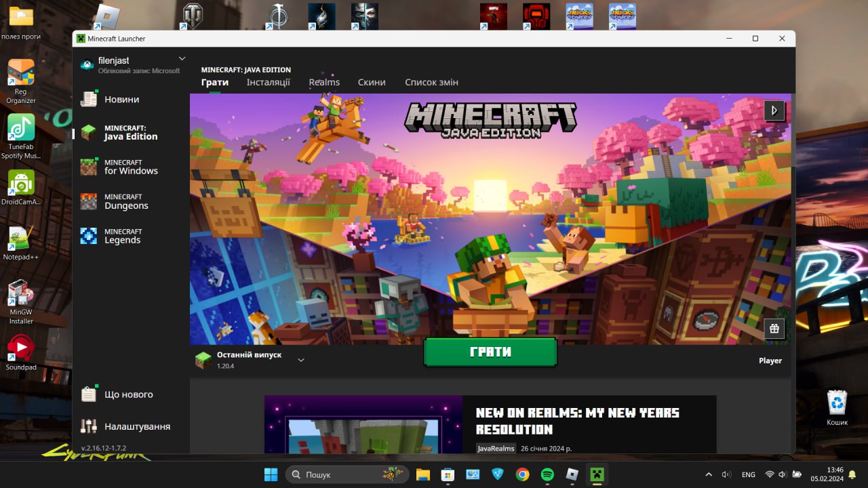Image resolution: width=868 pixels, height=488 pixels.
Task: Click the Roblox icon in the taskbar
Action: 572,474
